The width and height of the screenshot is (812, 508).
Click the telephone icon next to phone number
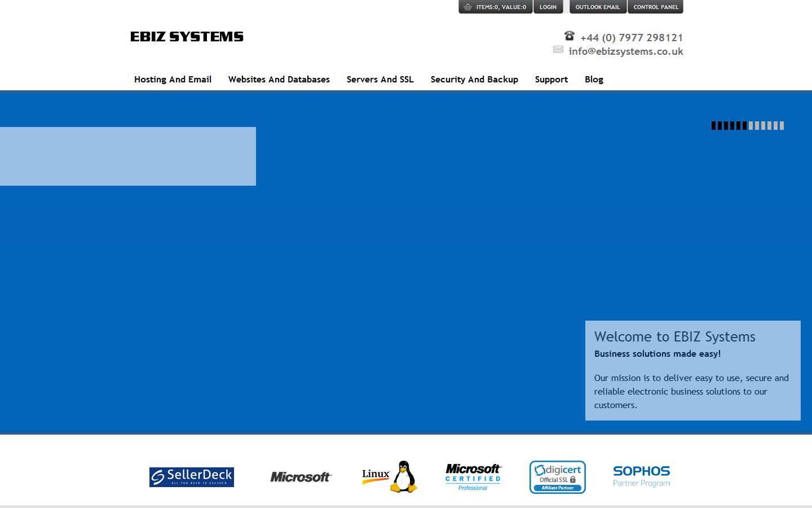[568, 36]
